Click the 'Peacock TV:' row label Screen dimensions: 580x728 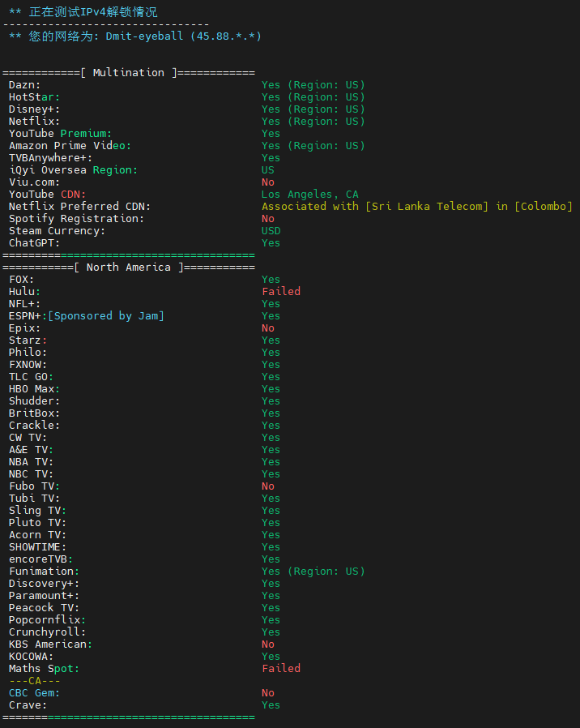tap(44, 608)
